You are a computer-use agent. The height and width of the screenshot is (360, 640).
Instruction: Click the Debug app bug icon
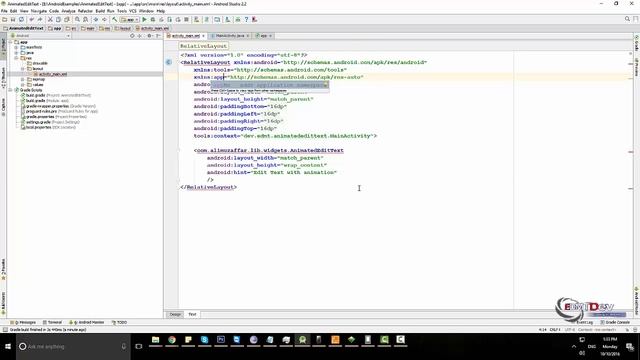[153, 20]
